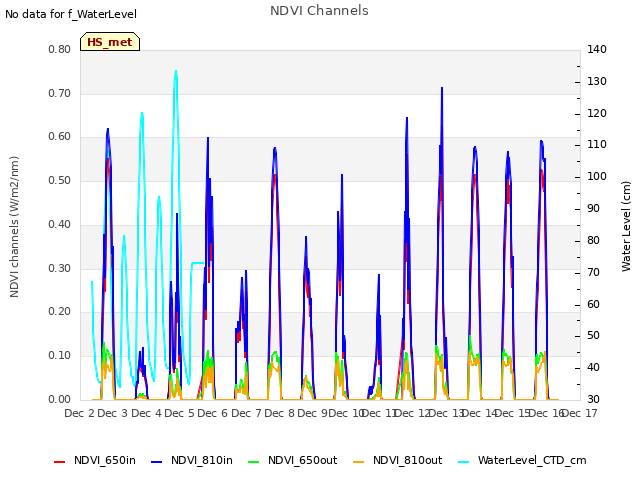Click the blue NDVI_810in legend swatch

157,462
